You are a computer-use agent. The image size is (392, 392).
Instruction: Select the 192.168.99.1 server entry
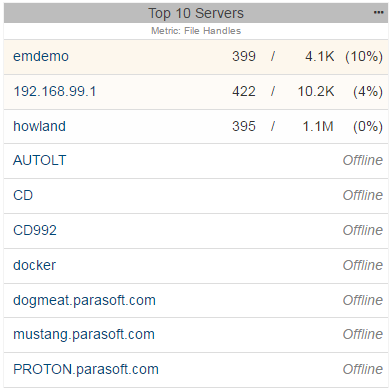point(54,91)
